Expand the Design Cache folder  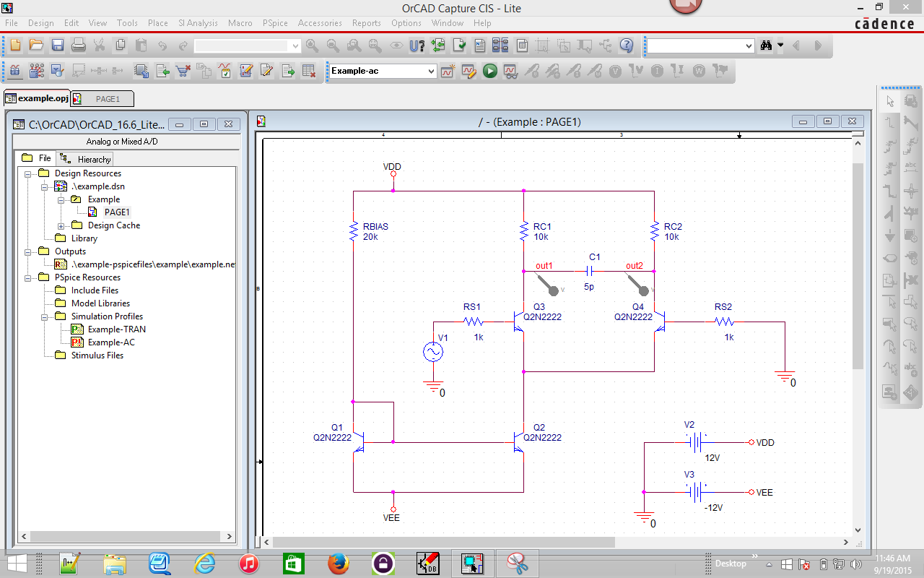(61, 225)
